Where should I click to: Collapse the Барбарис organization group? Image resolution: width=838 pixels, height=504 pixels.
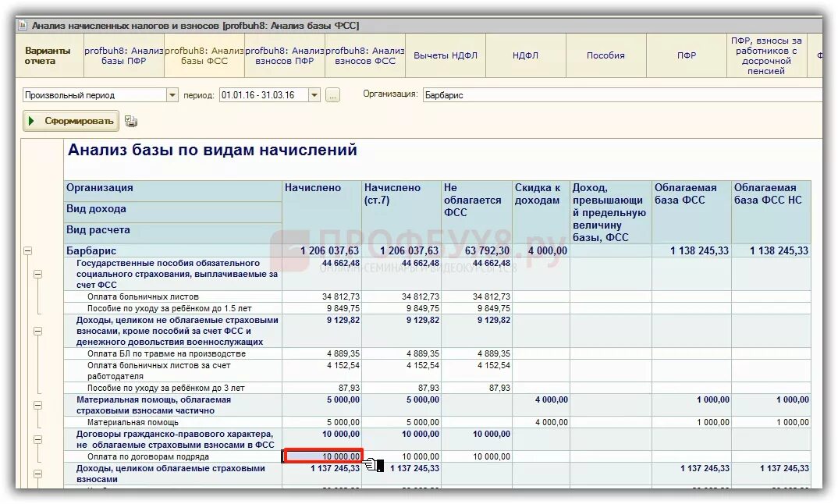pyautogui.click(x=28, y=250)
